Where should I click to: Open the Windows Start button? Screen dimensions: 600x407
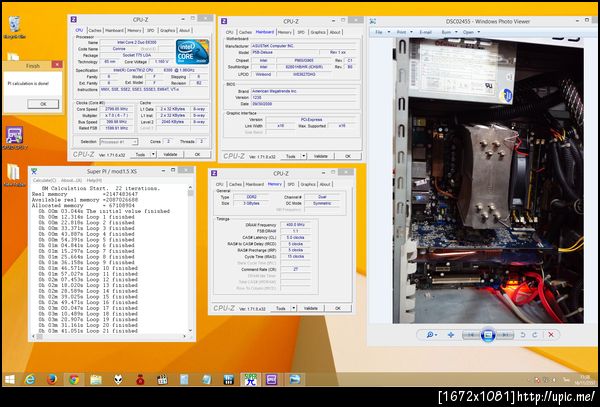[x=9, y=379]
